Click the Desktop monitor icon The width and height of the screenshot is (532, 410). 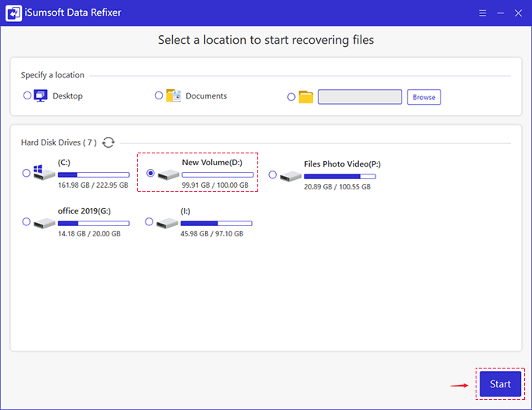pyautogui.click(x=41, y=96)
